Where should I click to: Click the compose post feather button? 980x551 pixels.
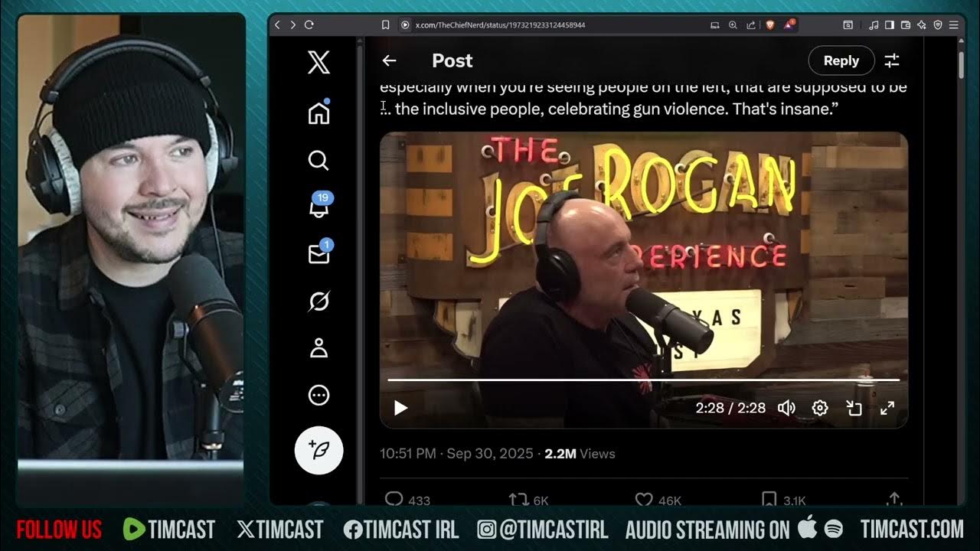[x=318, y=450]
